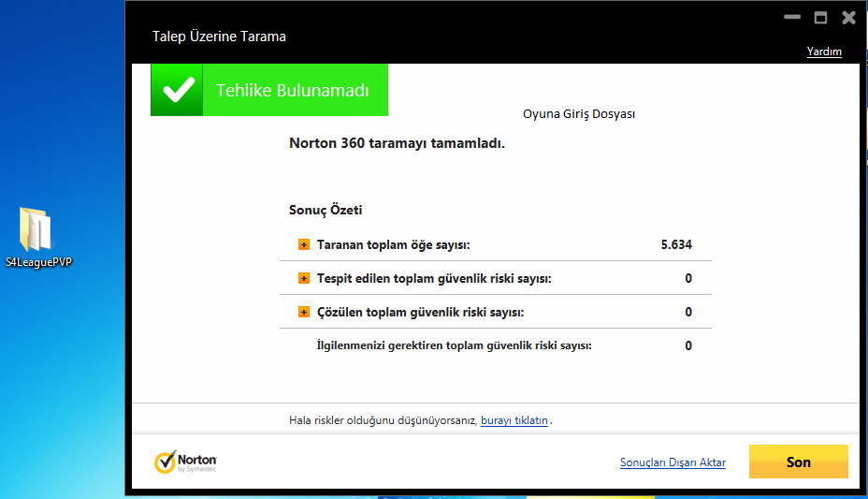868x499 pixels.
Task: Click 'İlgilenmenizi gerektiren toplam güvenlik riski sayısı' text
Action: 454,345
